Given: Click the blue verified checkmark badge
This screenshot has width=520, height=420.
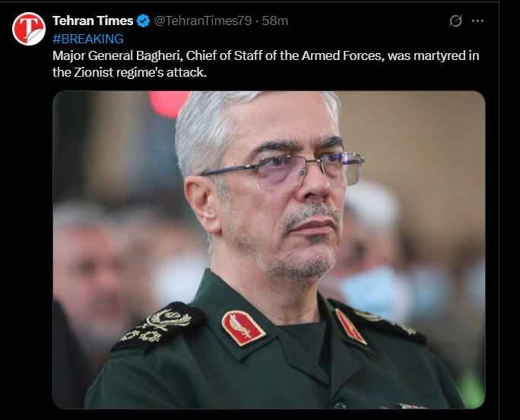Looking at the screenshot, I should [143, 21].
